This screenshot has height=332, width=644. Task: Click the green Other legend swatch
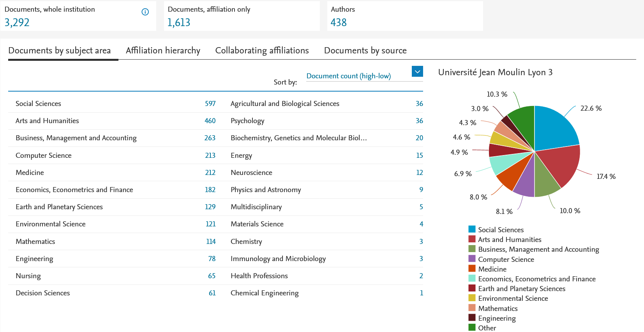(x=472, y=327)
